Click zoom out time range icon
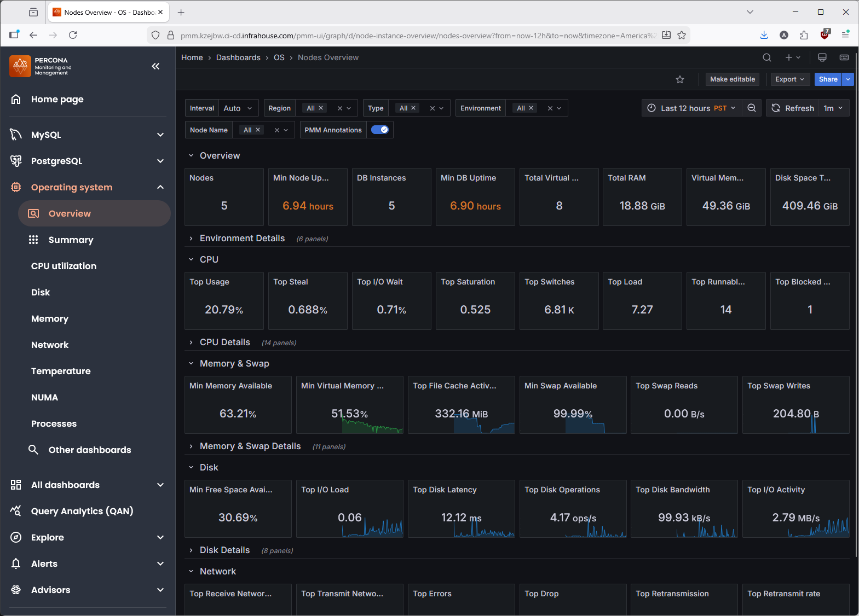 click(x=752, y=108)
